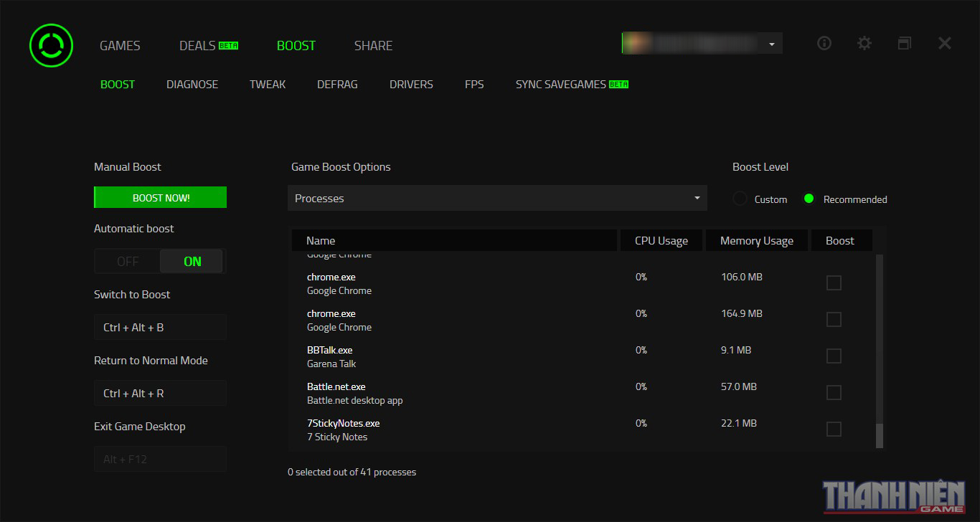980x522 pixels.
Task: Expand the user account dropdown
Action: point(772,44)
